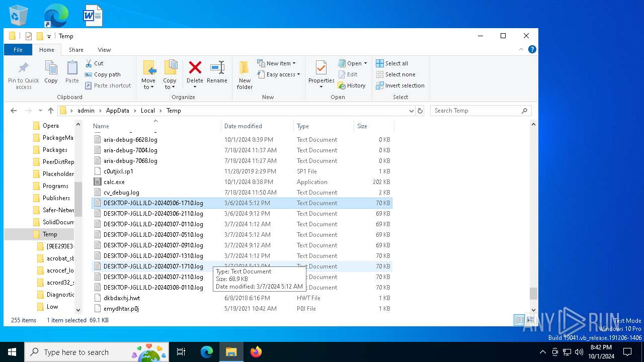The width and height of the screenshot is (644, 362).
Task: Click Select none
Action: pyautogui.click(x=396, y=74)
